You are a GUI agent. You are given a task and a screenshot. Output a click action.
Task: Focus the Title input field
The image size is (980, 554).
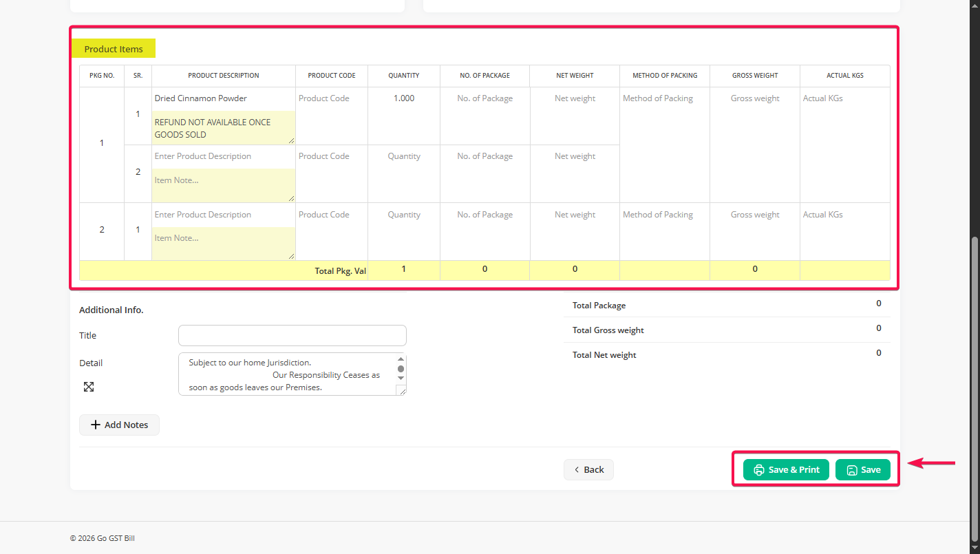[292, 336]
